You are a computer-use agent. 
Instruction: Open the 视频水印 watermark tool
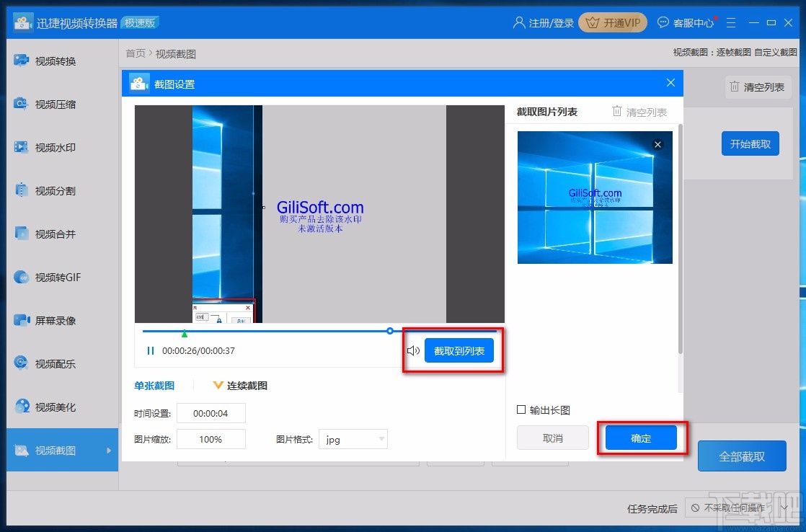[61, 147]
